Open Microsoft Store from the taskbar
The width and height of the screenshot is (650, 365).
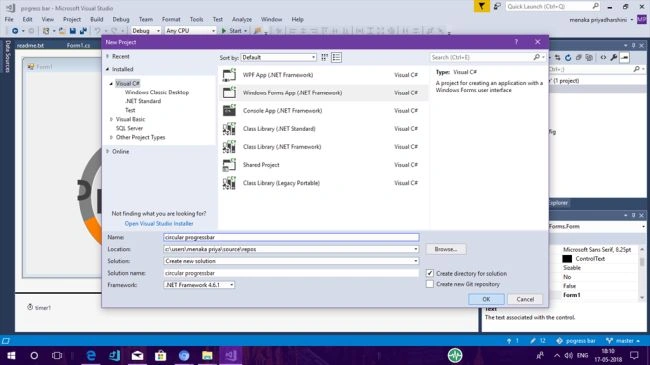click(160, 355)
